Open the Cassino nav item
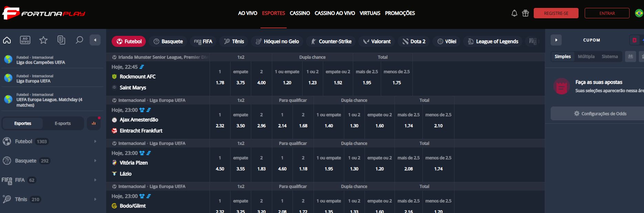 300,13
